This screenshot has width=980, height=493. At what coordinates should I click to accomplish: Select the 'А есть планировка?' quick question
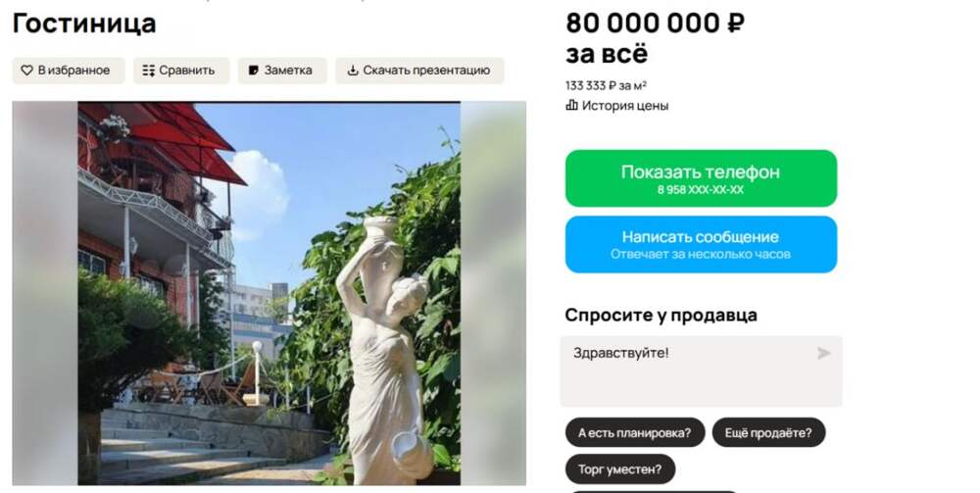click(634, 432)
